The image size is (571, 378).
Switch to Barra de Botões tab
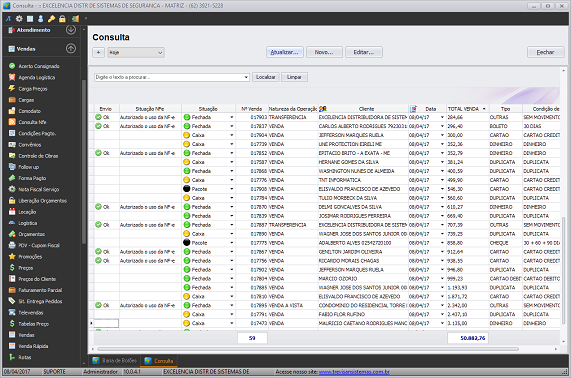115,361
